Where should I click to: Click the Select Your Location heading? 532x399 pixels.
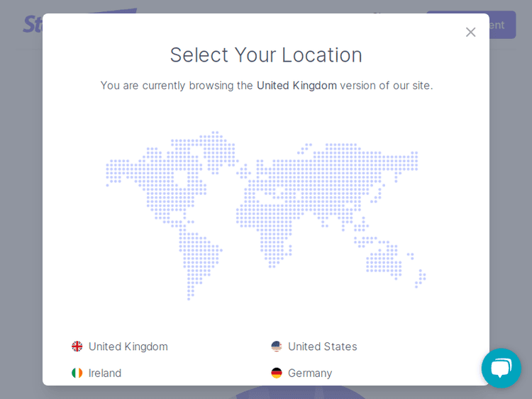266,55
